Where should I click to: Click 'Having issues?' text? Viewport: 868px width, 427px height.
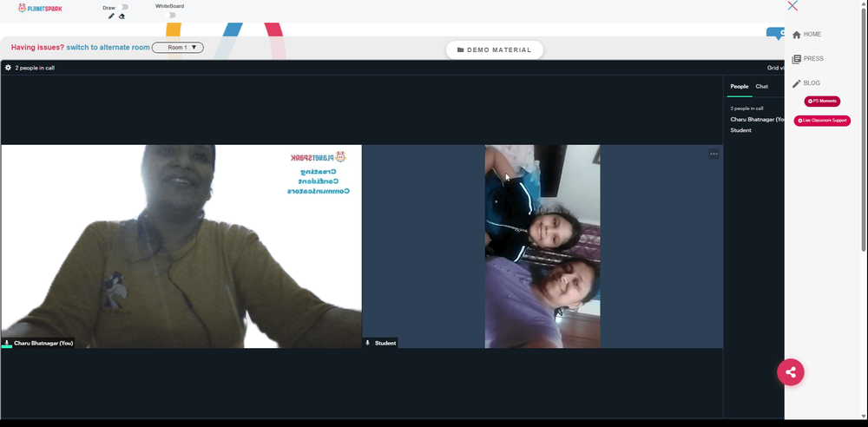(37, 48)
